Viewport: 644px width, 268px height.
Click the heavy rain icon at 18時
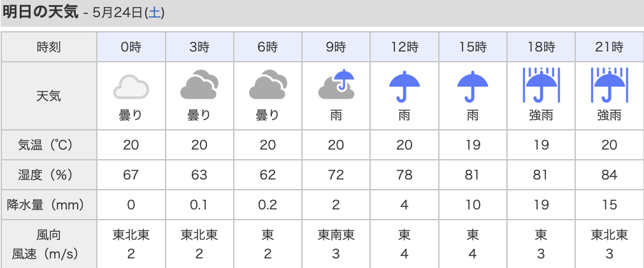541,85
